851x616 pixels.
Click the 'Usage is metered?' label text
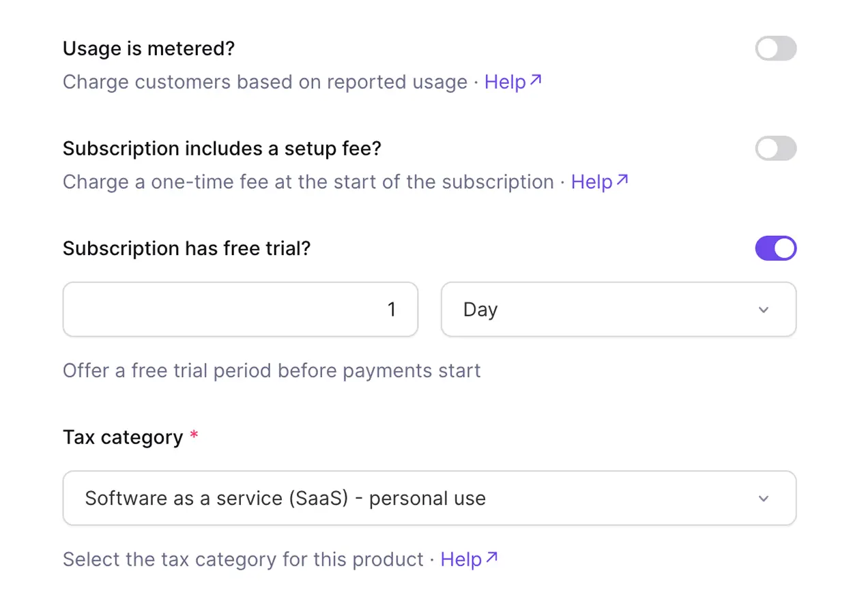coord(148,48)
